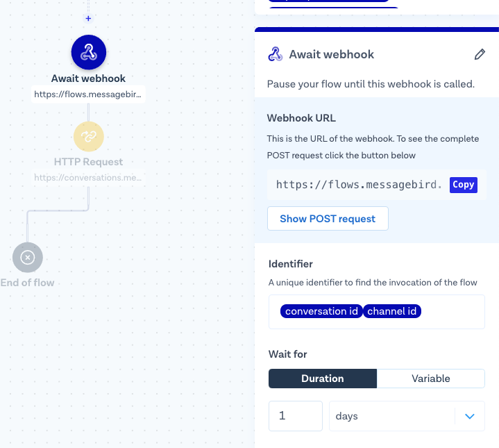Open the days unit dropdown
Viewport: 499px width, 448px height.
[x=391, y=416]
